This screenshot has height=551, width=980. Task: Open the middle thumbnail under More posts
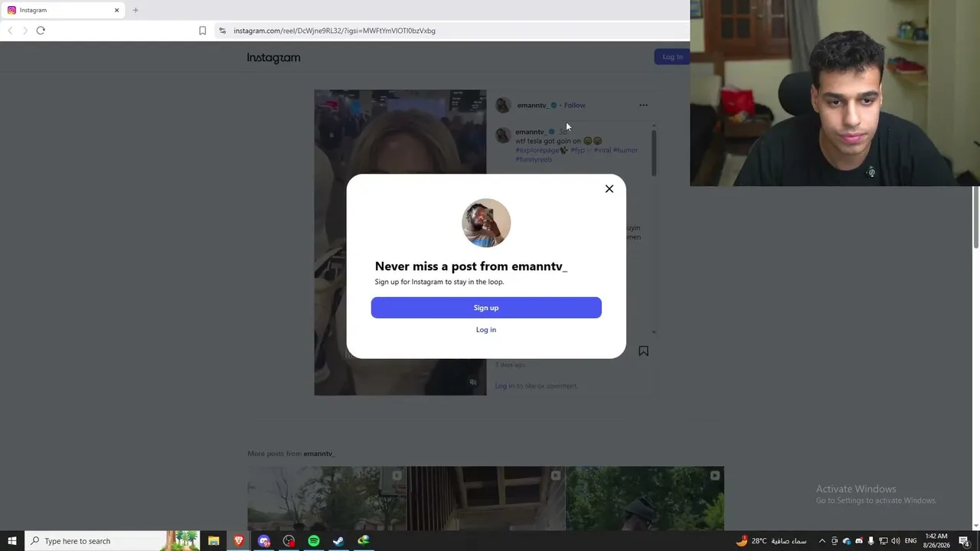486,498
